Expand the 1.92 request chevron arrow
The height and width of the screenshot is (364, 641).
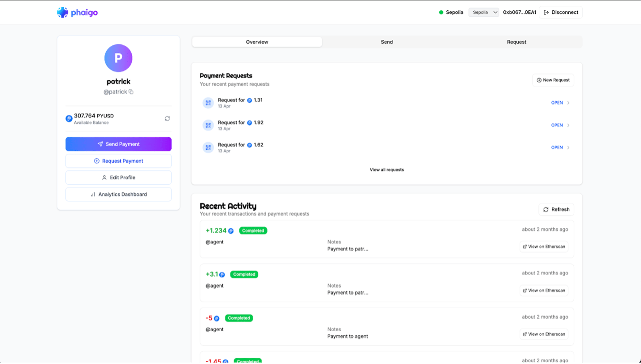568,126
